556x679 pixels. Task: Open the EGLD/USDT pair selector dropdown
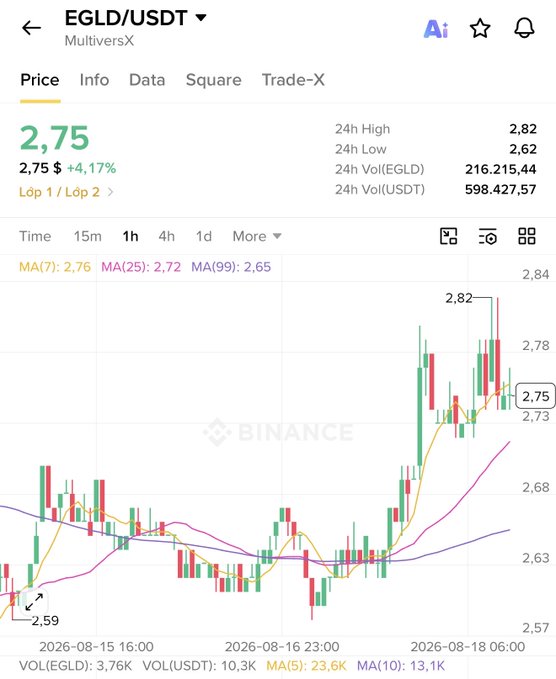[x=135, y=18]
